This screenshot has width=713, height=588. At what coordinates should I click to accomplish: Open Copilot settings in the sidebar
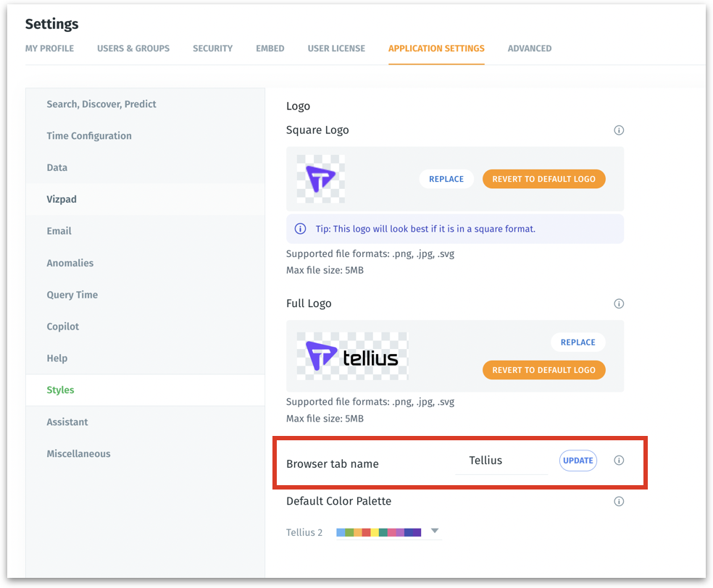click(63, 327)
